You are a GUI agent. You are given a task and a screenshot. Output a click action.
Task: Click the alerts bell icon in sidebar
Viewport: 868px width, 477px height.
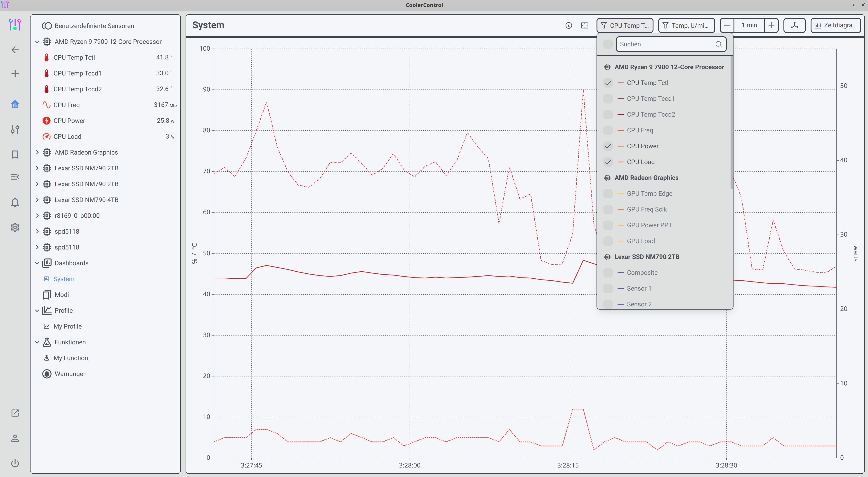click(x=15, y=202)
